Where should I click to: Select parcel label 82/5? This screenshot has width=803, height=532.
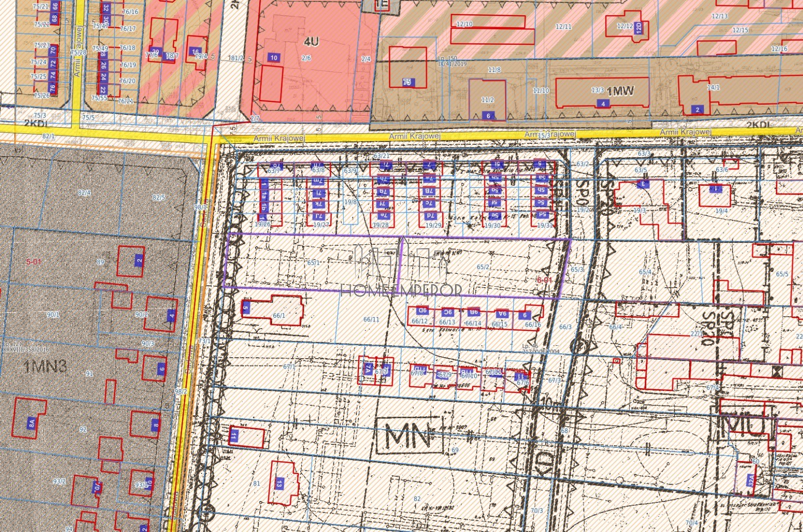click(159, 197)
